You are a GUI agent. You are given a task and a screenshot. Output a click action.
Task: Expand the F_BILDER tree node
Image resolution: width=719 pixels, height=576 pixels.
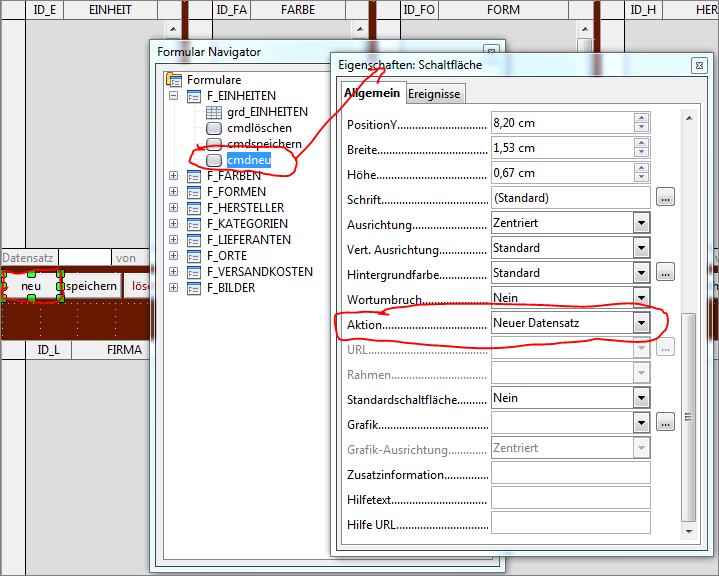point(173,288)
